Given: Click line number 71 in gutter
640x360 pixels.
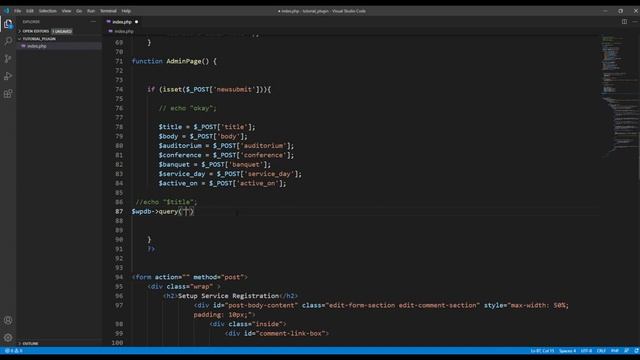Looking at the screenshot, I should (119, 61).
